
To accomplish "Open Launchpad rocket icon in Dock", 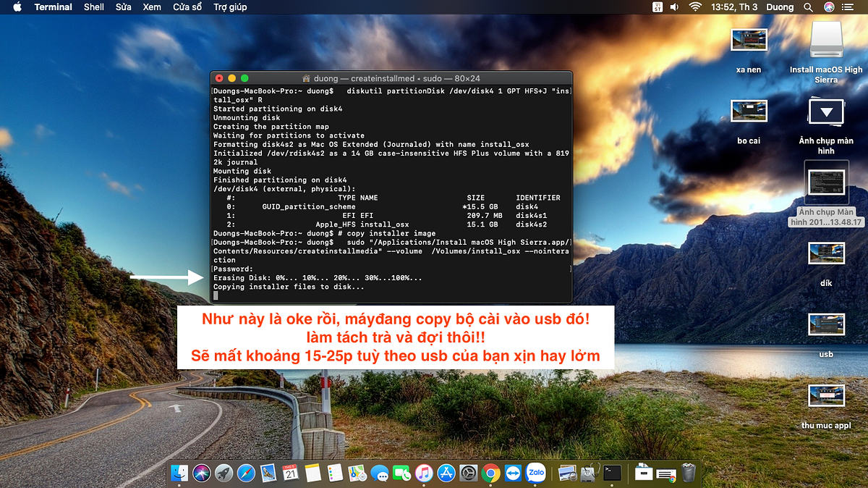I will point(224,473).
